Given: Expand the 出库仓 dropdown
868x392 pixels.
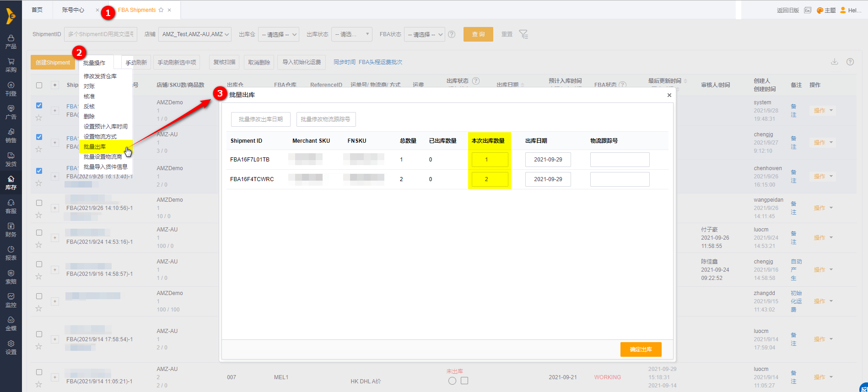Looking at the screenshot, I should coord(279,34).
